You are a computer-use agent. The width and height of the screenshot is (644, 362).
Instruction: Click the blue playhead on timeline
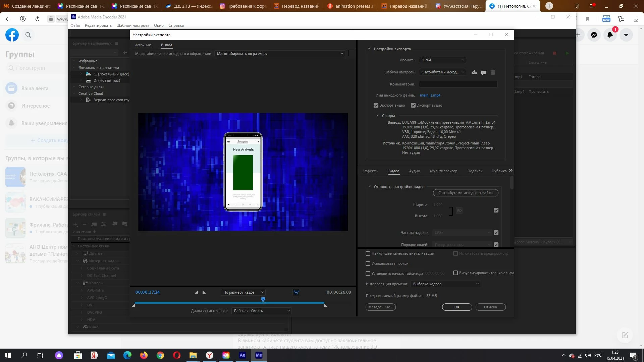[263, 299]
